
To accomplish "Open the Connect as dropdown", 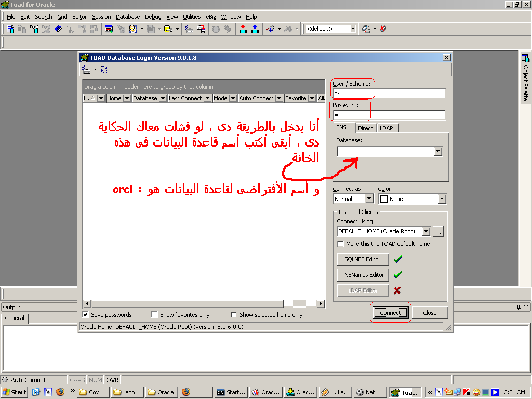I will 369,199.
